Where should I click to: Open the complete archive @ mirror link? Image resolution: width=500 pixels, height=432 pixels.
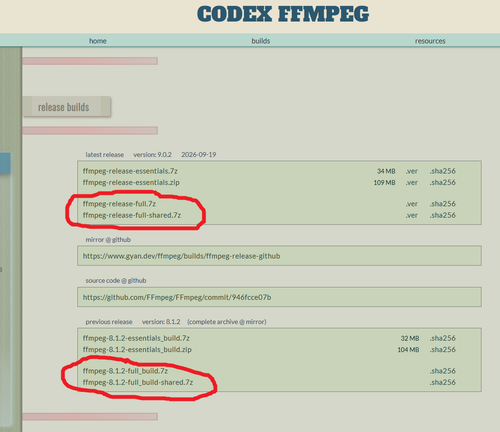click(x=227, y=322)
